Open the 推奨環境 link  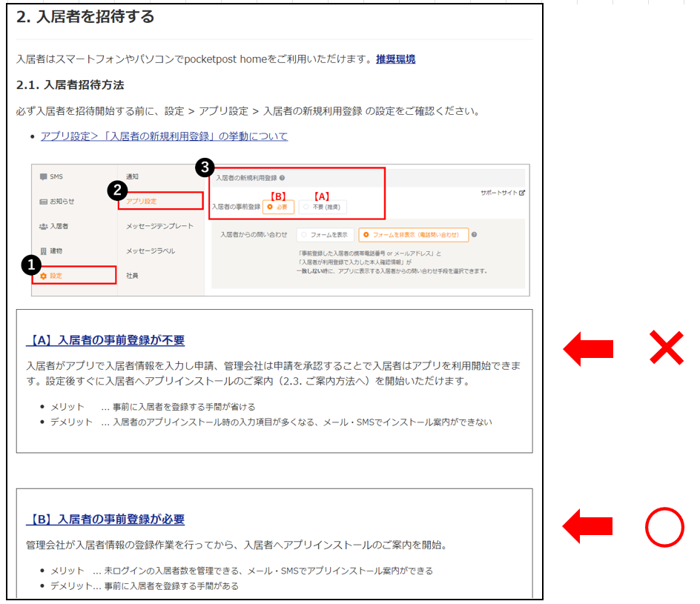click(395, 59)
